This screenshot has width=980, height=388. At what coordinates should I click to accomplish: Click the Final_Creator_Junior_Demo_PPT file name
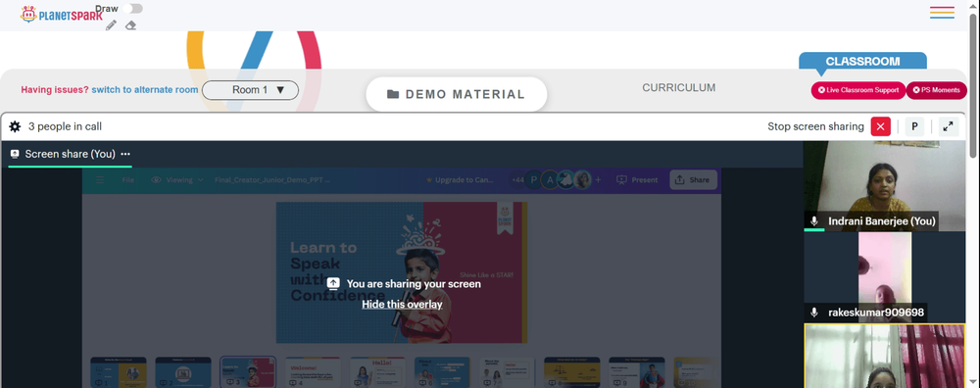[272, 180]
